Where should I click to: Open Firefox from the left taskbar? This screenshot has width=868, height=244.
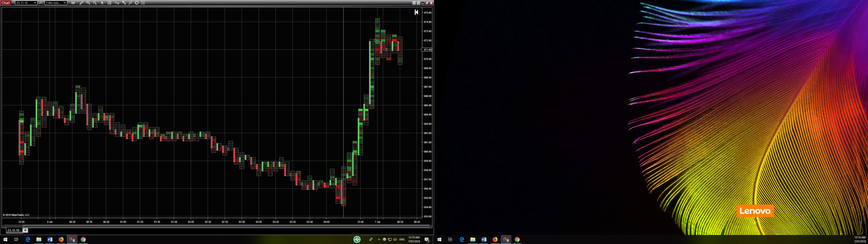point(61,239)
